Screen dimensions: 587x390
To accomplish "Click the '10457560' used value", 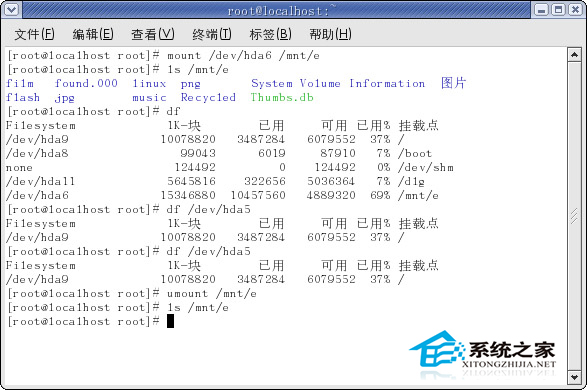I will click(258, 195).
